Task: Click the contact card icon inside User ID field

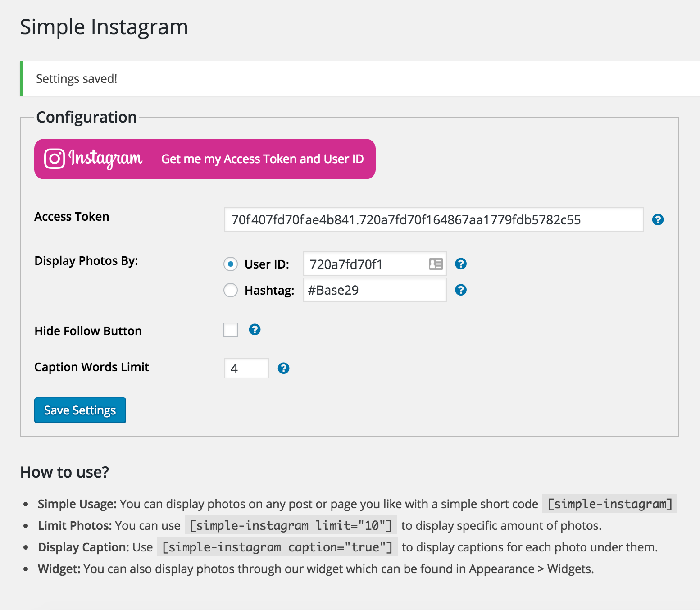Action: coord(436,264)
